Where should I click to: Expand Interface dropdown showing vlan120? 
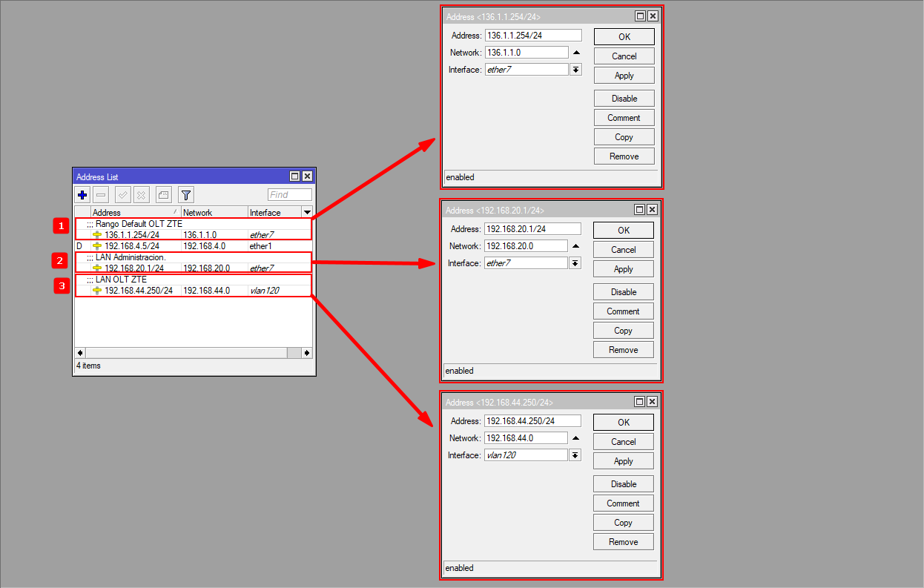(x=575, y=455)
